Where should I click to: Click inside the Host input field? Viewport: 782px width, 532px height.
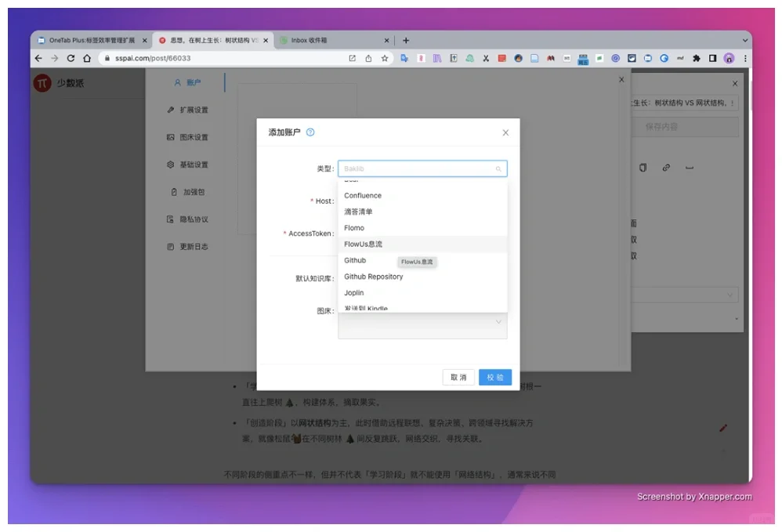tap(423, 201)
